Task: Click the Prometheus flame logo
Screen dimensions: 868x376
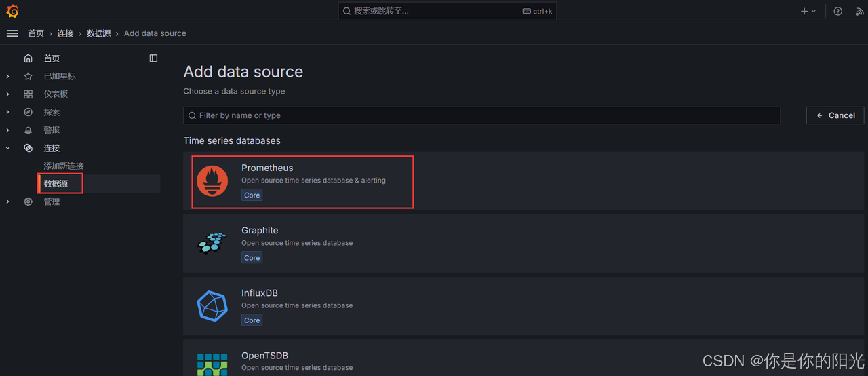Action: click(x=212, y=181)
